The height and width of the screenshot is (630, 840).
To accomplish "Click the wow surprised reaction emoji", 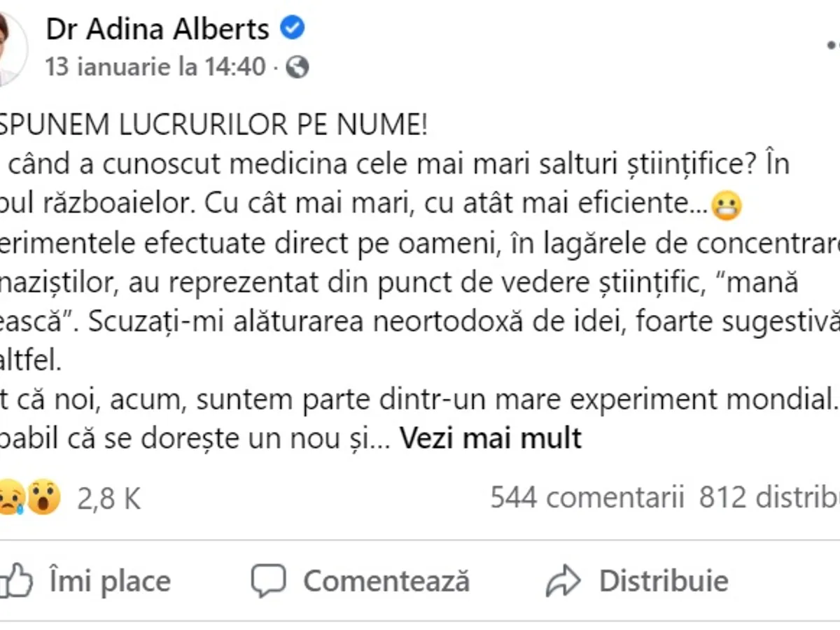I will click(43, 498).
